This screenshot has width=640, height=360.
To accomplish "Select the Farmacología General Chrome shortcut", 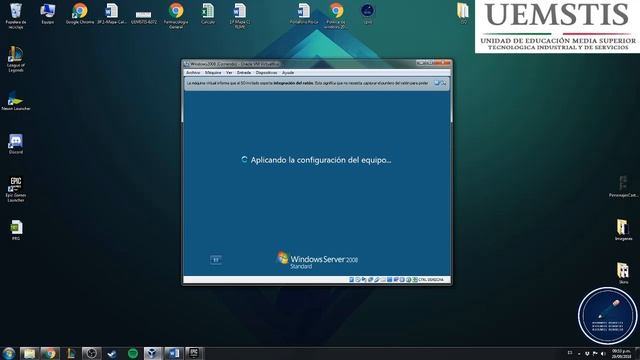I will point(176,16).
